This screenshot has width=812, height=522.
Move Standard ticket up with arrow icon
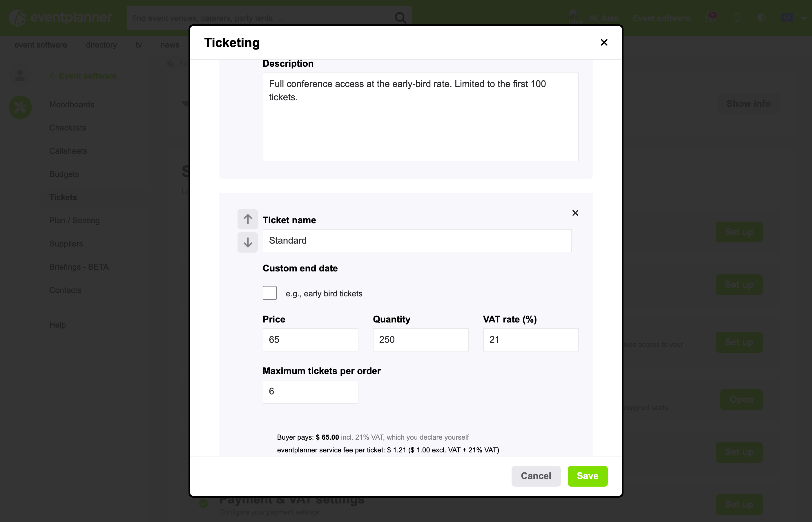[x=247, y=219]
